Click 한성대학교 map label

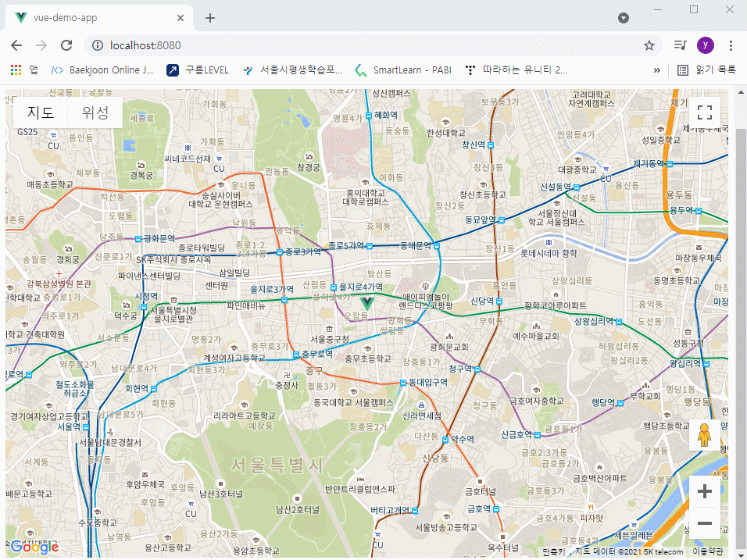click(x=446, y=133)
